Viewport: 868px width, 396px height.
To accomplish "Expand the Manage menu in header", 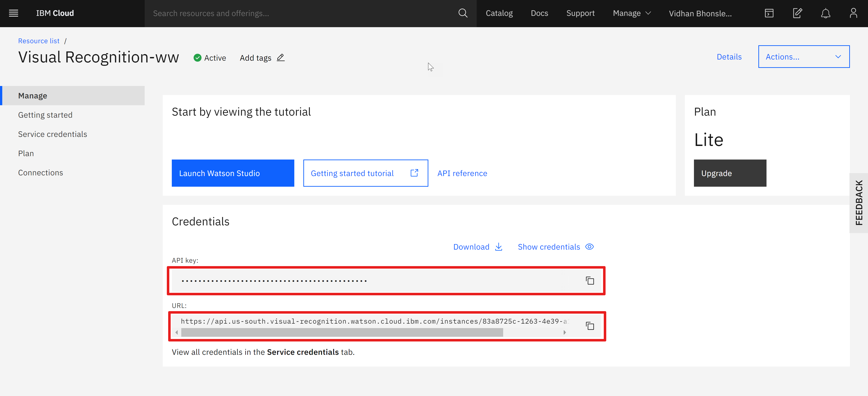I will click(x=632, y=13).
